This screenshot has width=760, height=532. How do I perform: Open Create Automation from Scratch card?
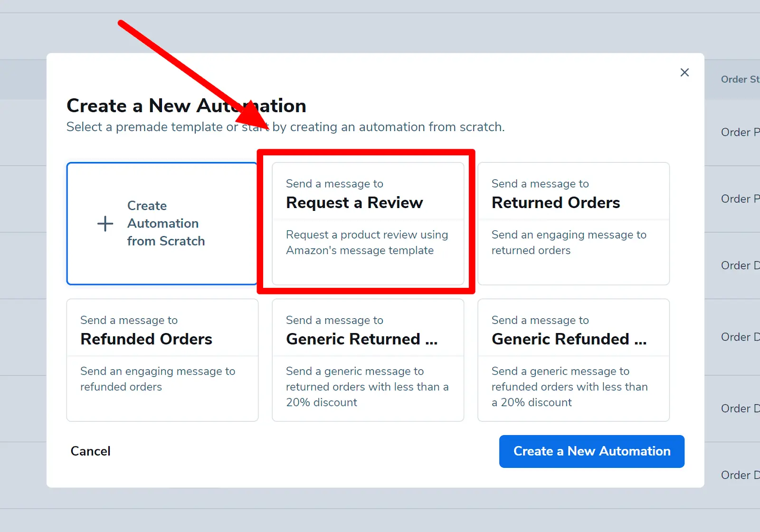[x=162, y=223]
